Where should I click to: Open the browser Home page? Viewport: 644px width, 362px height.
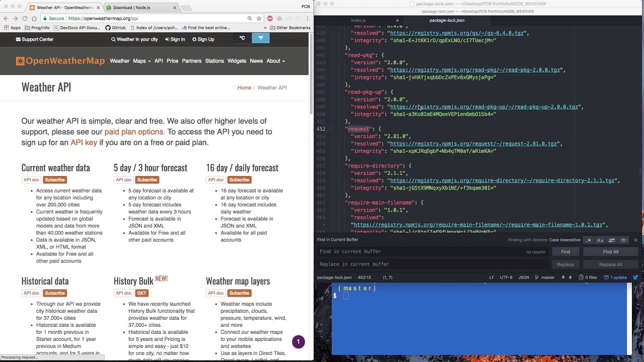(34, 19)
